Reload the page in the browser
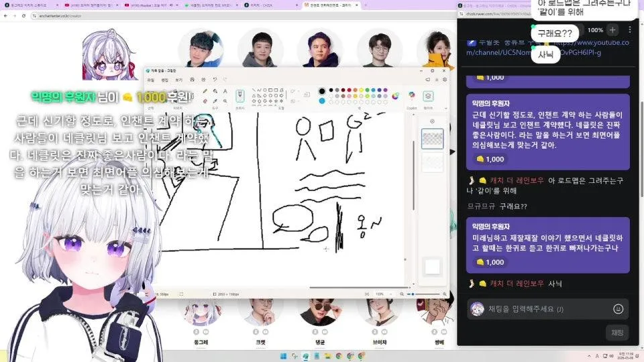 (x=24, y=15)
